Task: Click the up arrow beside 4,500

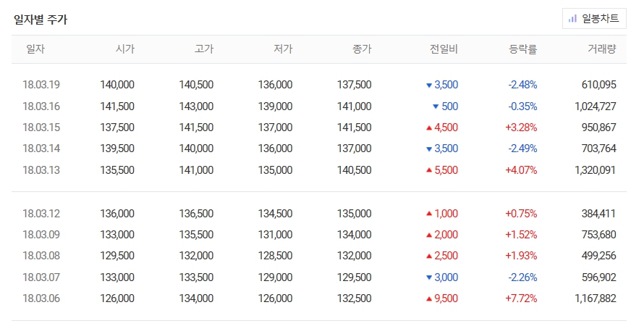Action: point(429,128)
